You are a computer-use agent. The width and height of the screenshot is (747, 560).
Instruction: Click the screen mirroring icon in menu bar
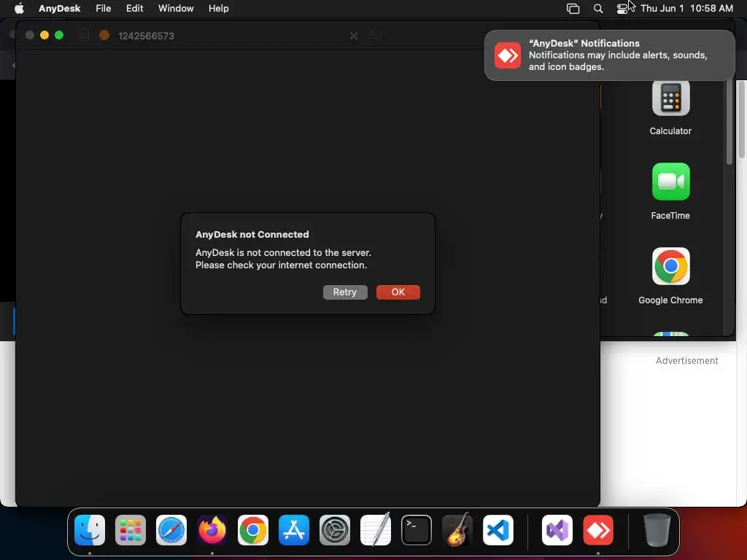(573, 9)
